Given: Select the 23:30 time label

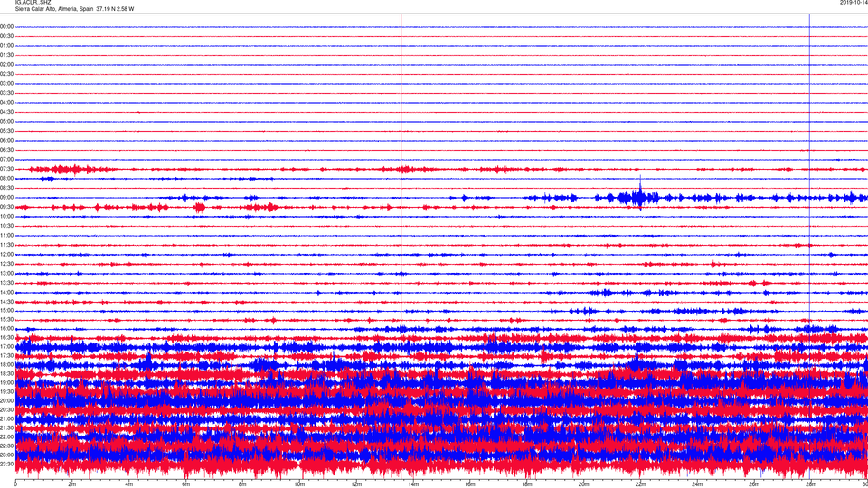Looking at the screenshot, I should pyautogui.click(x=6, y=464).
